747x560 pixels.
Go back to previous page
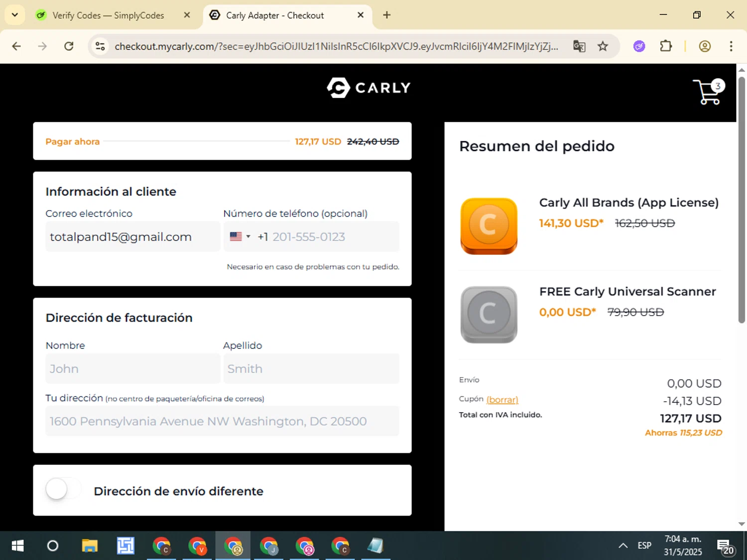(16, 46)
